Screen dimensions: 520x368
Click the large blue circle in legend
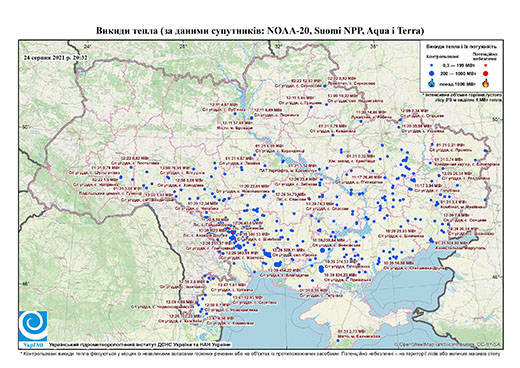pyautogui.click(x=432, y=73)
